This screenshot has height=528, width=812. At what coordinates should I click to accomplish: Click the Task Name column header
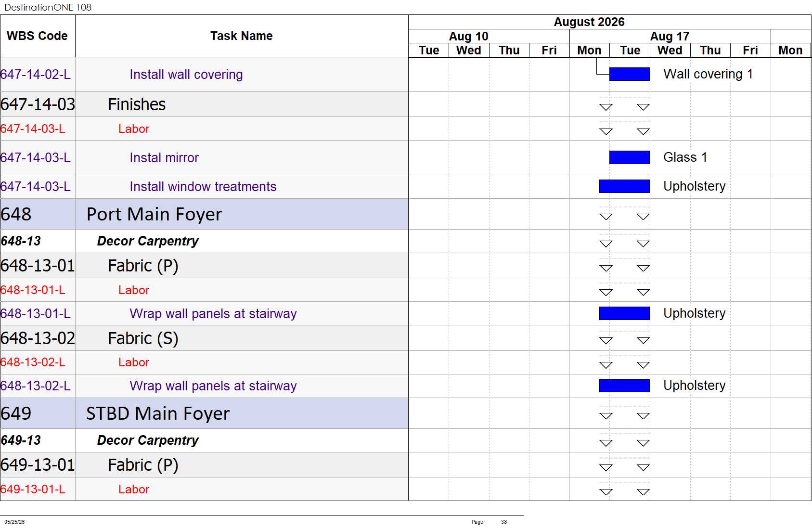click(242, 36)
